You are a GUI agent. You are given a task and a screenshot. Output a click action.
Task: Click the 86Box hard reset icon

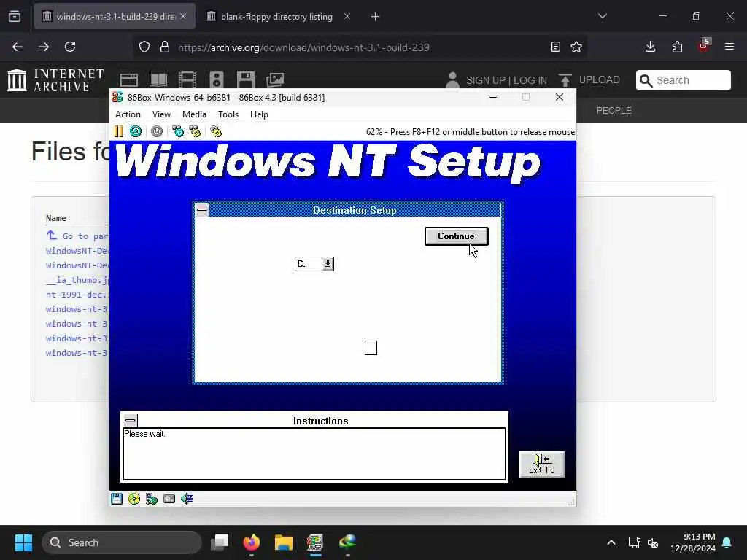click(136, 131)
